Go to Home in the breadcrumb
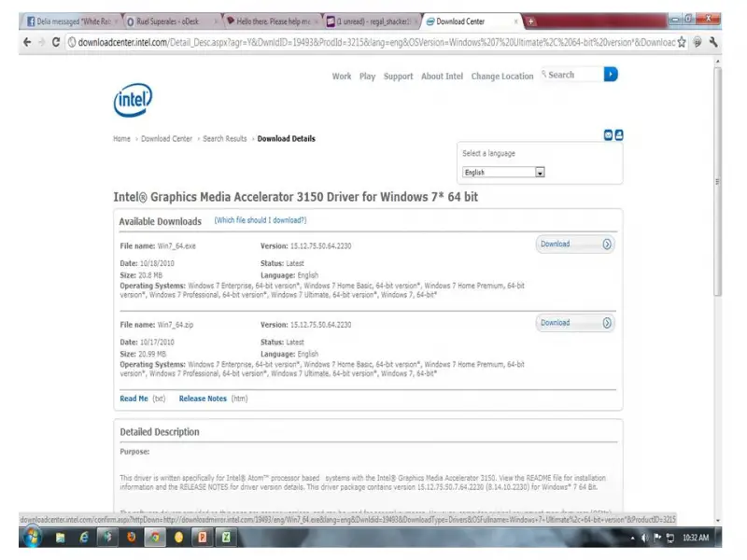Screen dimensions: 747x560 pos(121,138)
